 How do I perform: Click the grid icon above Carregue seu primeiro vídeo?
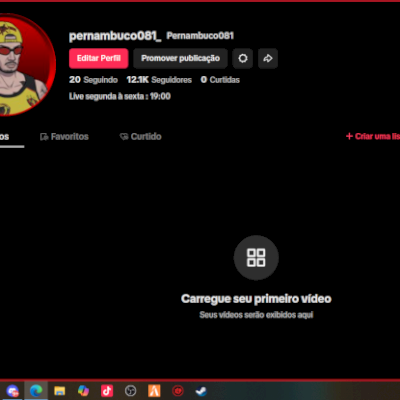point(256,258)
